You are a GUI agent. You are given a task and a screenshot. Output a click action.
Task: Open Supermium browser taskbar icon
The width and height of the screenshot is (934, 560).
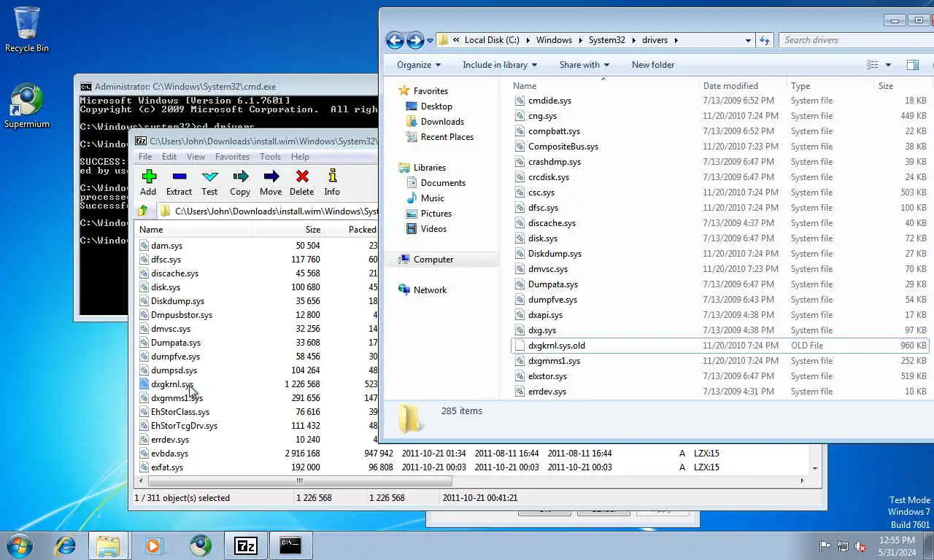click(200, 545)
